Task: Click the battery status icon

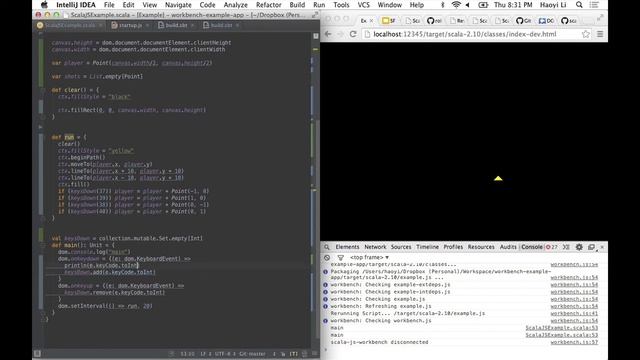Action: pos(483,5)
